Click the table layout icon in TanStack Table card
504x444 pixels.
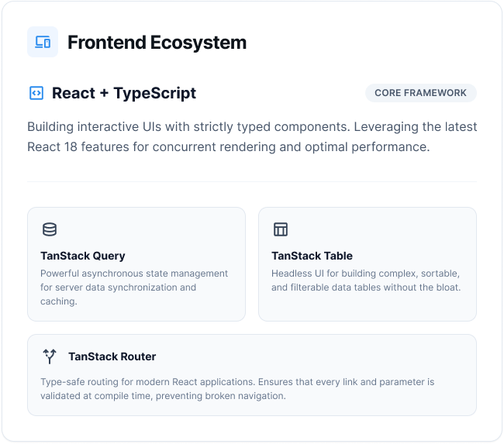[281, 229]
